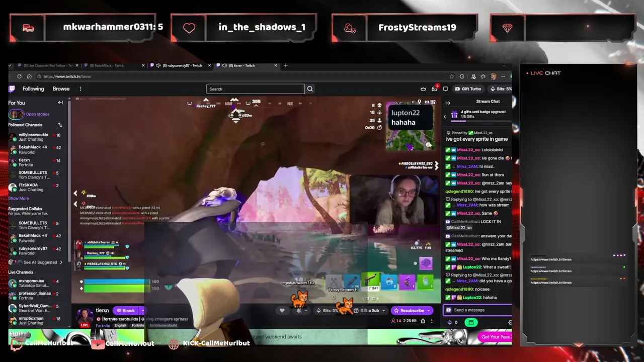Open the Open stories link
The width and height of the screenshot is (644, 362).
[x=37, y=114]
